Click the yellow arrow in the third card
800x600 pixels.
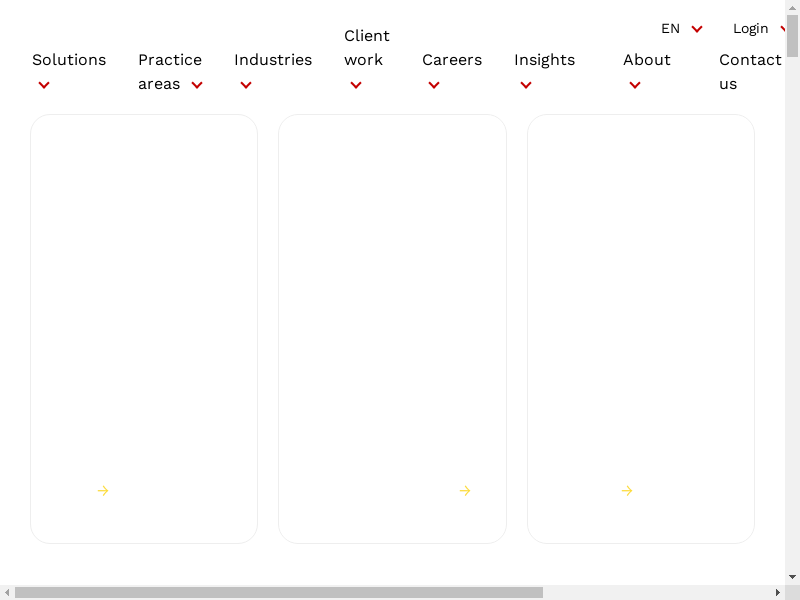627,490
